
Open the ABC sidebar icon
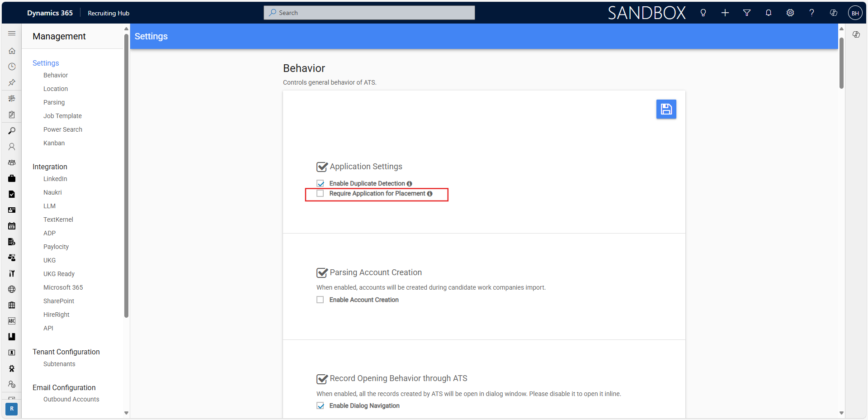[x=12, y=321]
